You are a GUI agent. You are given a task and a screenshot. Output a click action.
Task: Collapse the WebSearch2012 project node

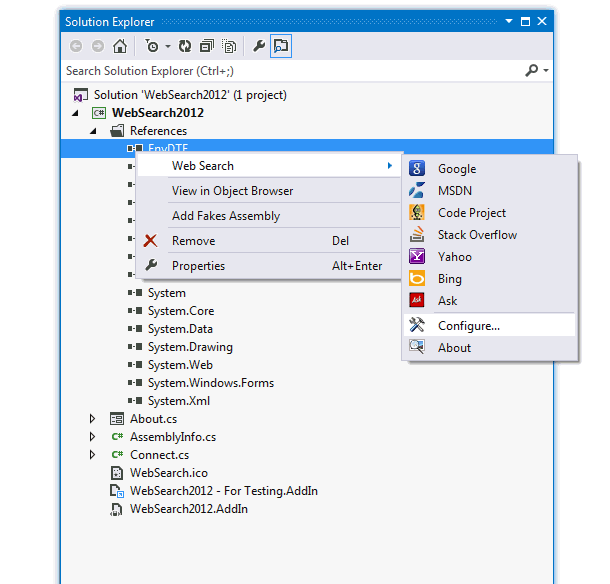75,113
